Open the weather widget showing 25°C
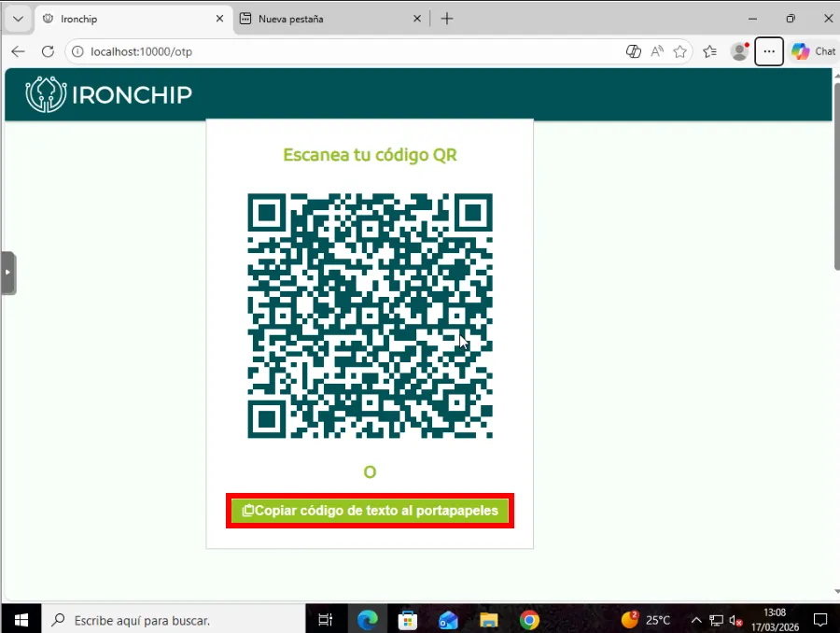This screenshot has height=633, width=840. point(646,620)
